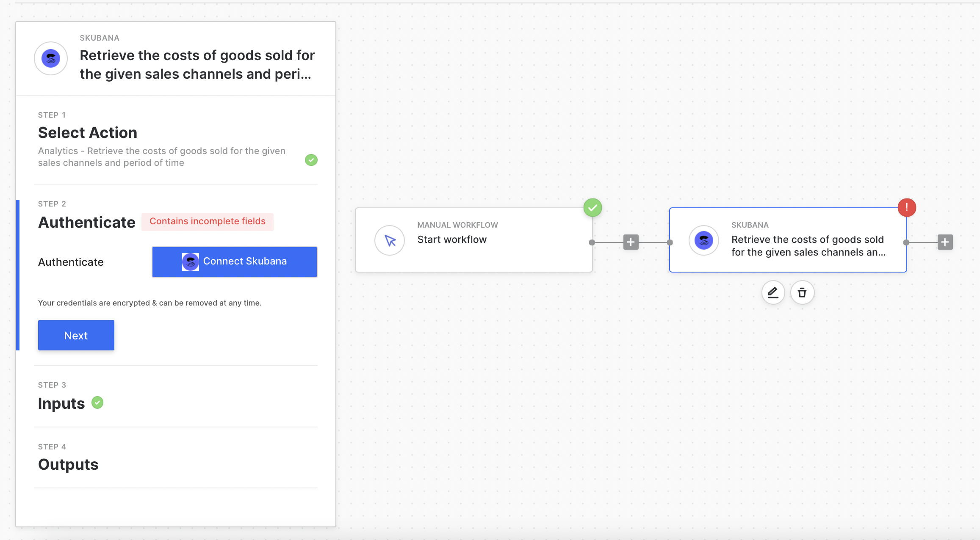Expand the Step 4 Outputs section
The height and width of the screenshot is (540, 980).
tap(68, 465)
